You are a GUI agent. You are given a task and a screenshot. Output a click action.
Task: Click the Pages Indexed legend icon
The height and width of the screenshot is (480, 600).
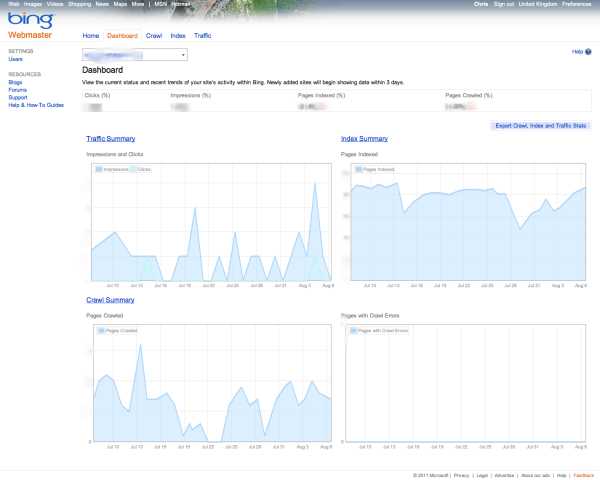click(x=358, y=170)
